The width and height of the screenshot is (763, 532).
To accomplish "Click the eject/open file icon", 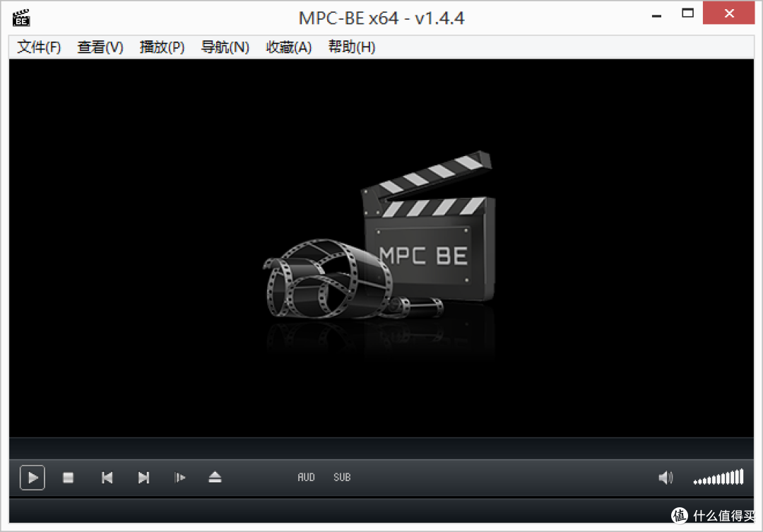I will pos(215,478).
